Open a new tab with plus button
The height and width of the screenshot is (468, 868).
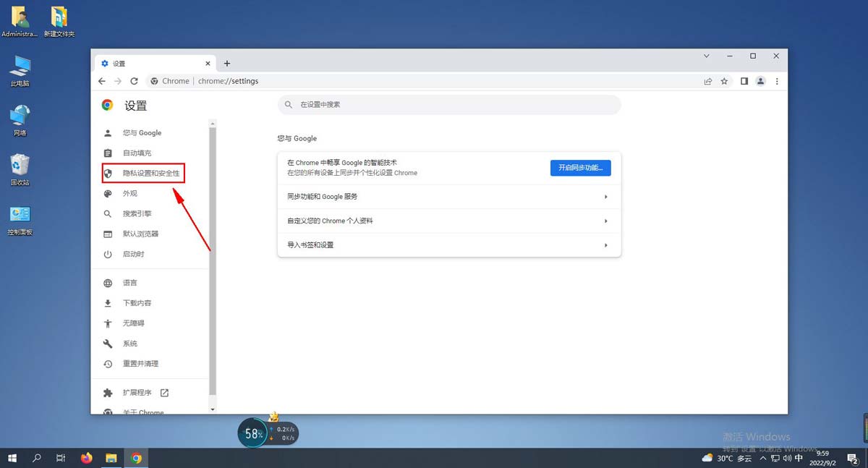point(226,64)
